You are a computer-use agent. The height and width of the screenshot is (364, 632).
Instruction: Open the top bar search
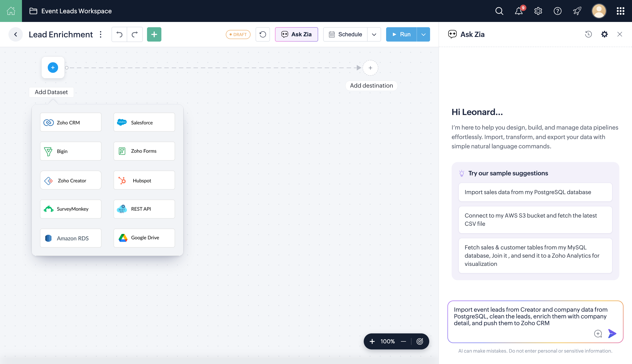click(499, 11)
